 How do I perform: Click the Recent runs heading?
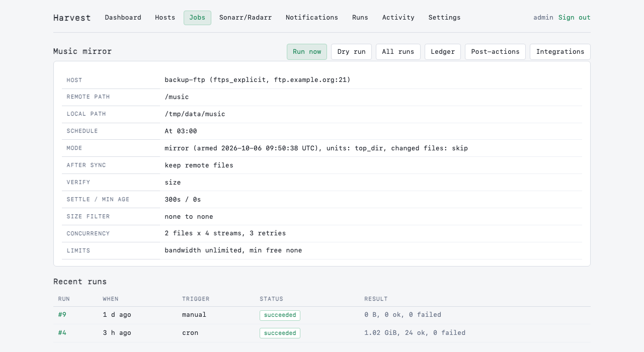[x=80, y=282]
